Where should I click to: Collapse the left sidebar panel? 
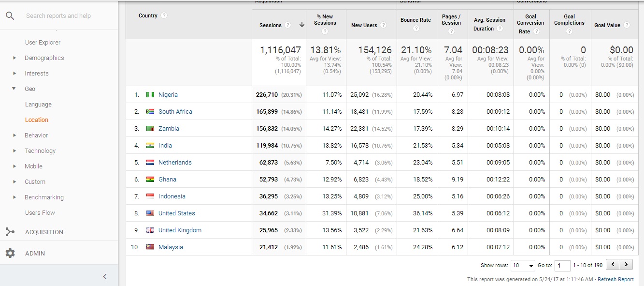105,276
